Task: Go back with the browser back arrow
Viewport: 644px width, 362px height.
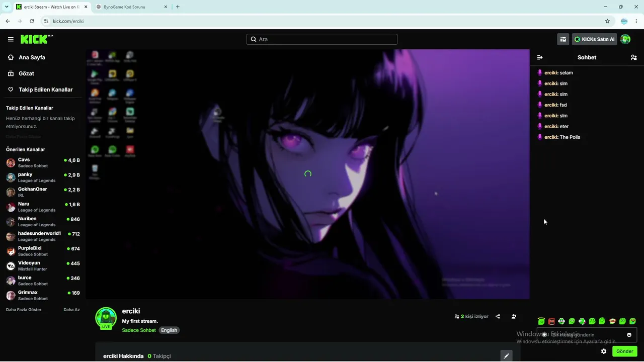Action: pos(8,21)
